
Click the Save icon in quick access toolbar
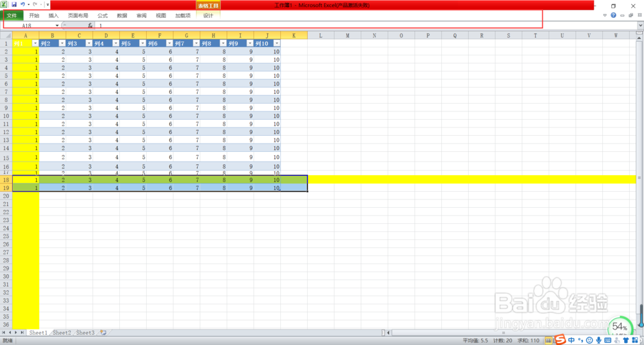pyautogui.click(x=14, y=5)
